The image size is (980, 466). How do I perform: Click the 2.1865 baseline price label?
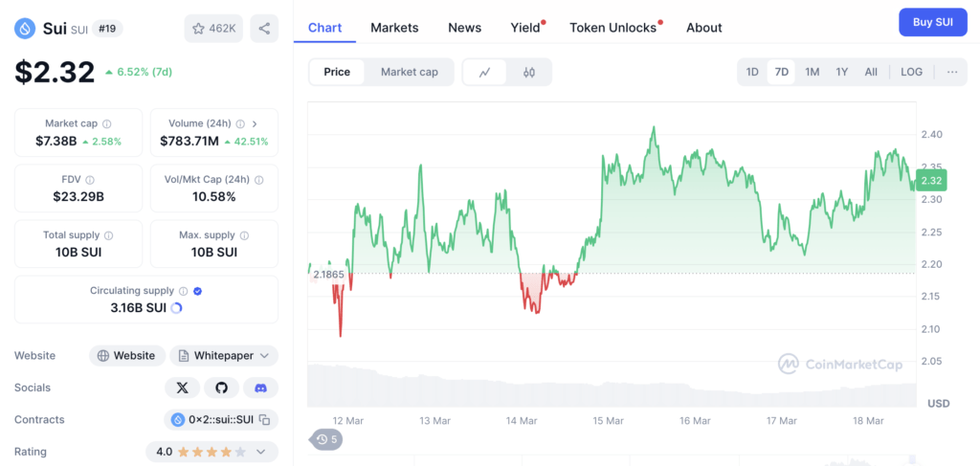coord(329,275)
